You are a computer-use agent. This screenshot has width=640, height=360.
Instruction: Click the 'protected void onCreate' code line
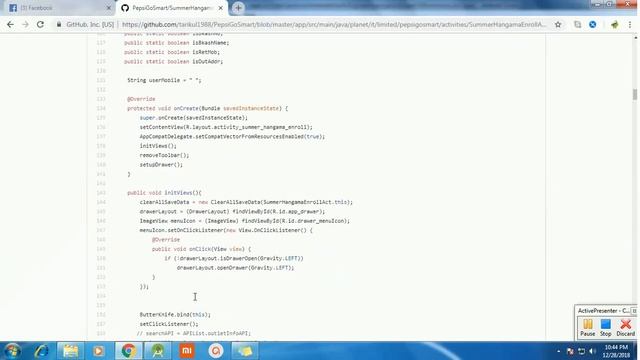click(x=207, y=108)
